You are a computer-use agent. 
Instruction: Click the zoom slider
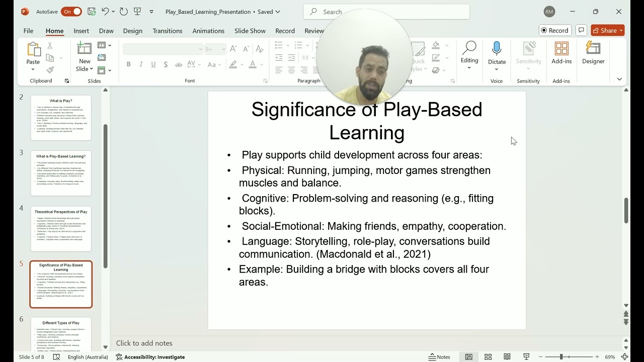coord(561,357)
